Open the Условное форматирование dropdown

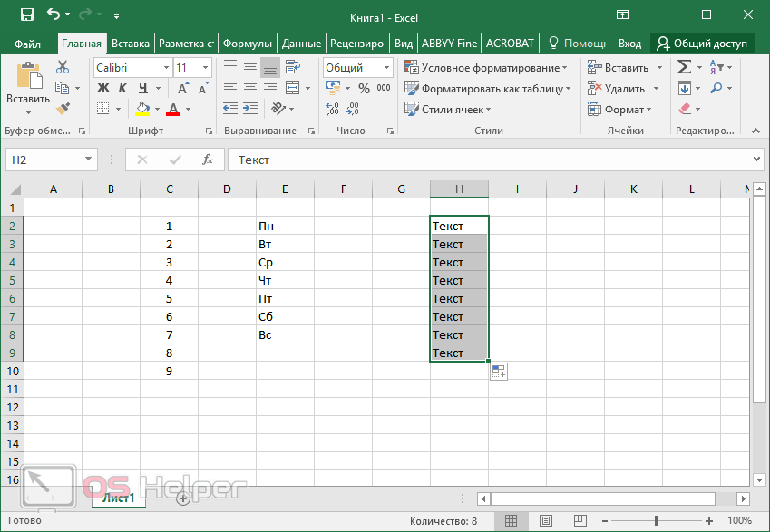pos(486,68)
